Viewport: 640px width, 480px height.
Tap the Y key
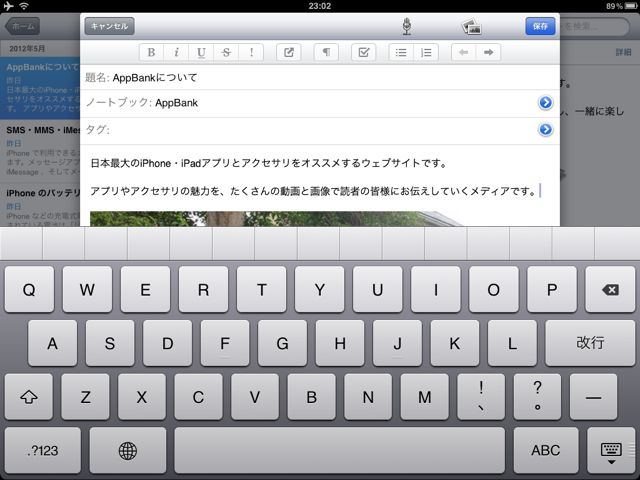point(320,289)
